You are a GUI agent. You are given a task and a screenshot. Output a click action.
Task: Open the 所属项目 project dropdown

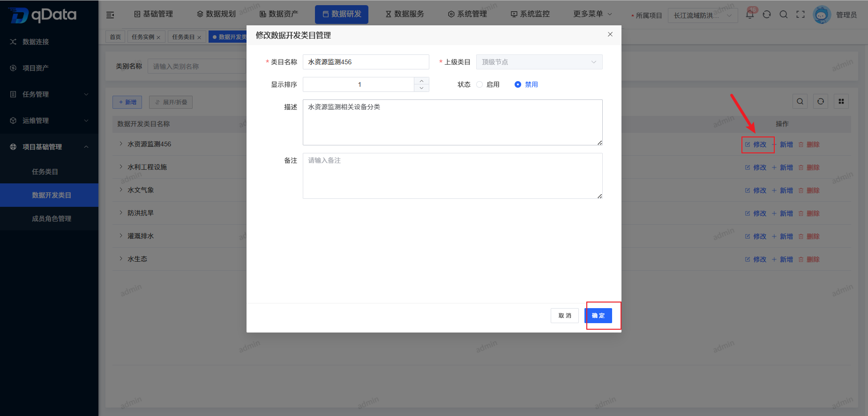(703, 15)
